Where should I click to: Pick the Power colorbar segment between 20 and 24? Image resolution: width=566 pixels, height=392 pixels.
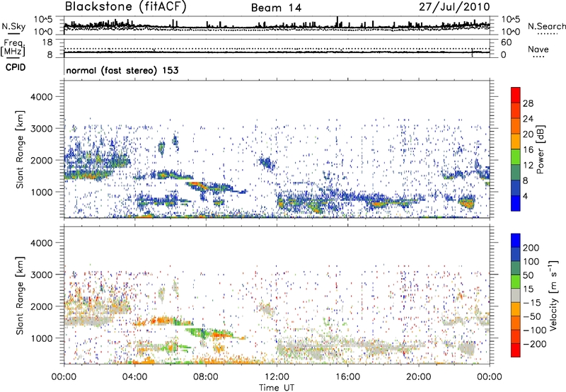click(x=516, y=126)
